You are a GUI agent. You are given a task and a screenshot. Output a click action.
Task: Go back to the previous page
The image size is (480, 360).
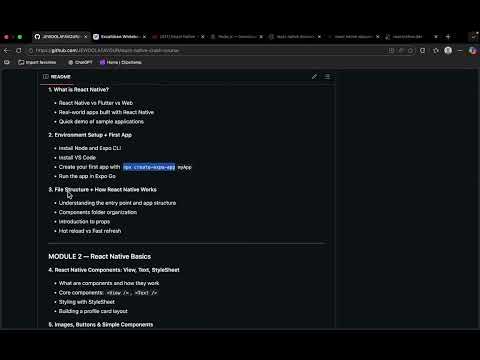pyautogui.click(x=6, y=51)
